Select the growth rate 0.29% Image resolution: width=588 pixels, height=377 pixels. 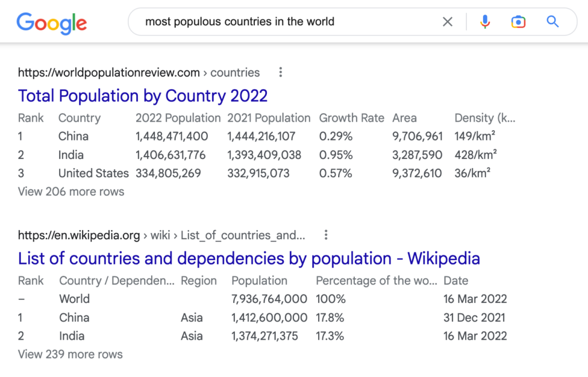coord(335,136)
